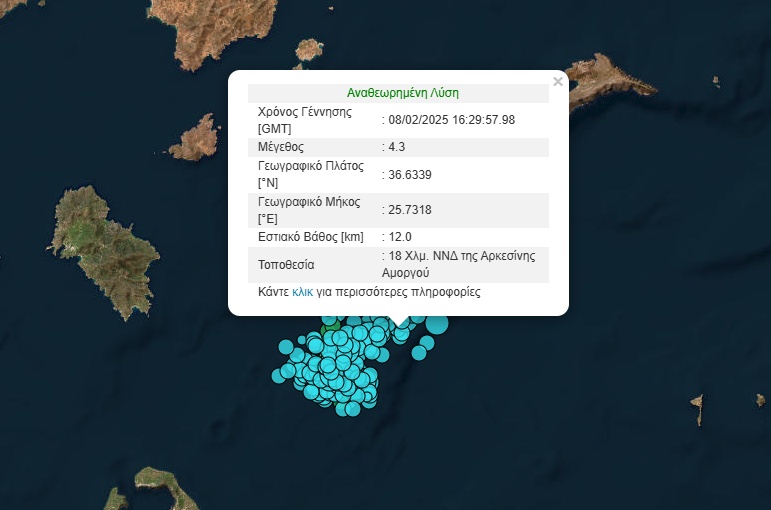Select the focal depth value 12.0
771x510 pixels.
tap(400, 237)
